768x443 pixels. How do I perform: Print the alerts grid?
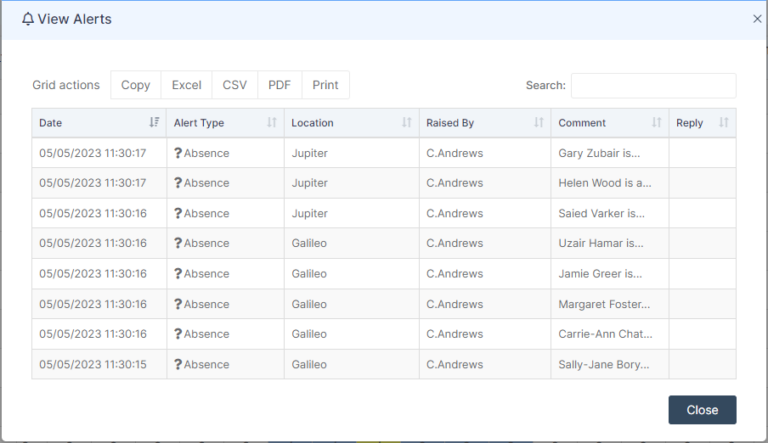(x=325, y=85)
